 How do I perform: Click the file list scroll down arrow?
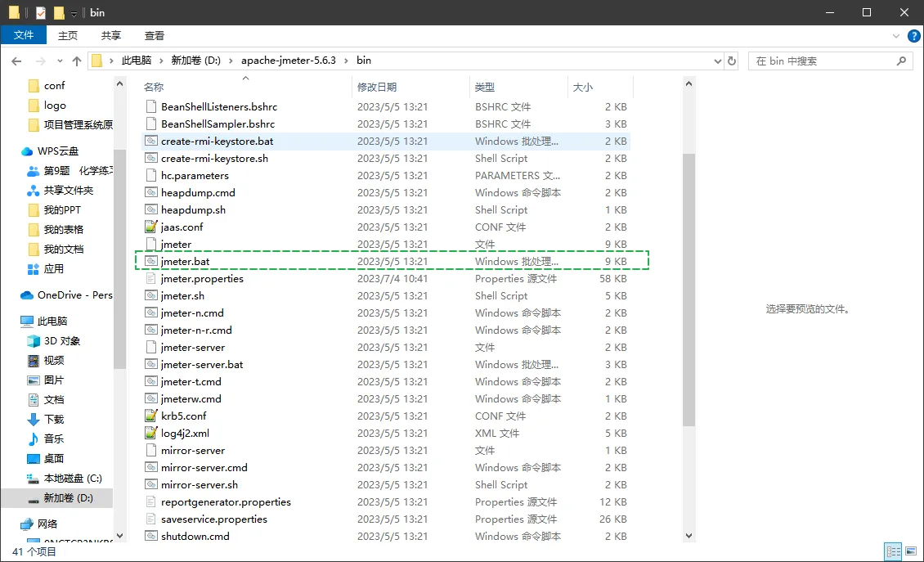(x=689, y=536)
